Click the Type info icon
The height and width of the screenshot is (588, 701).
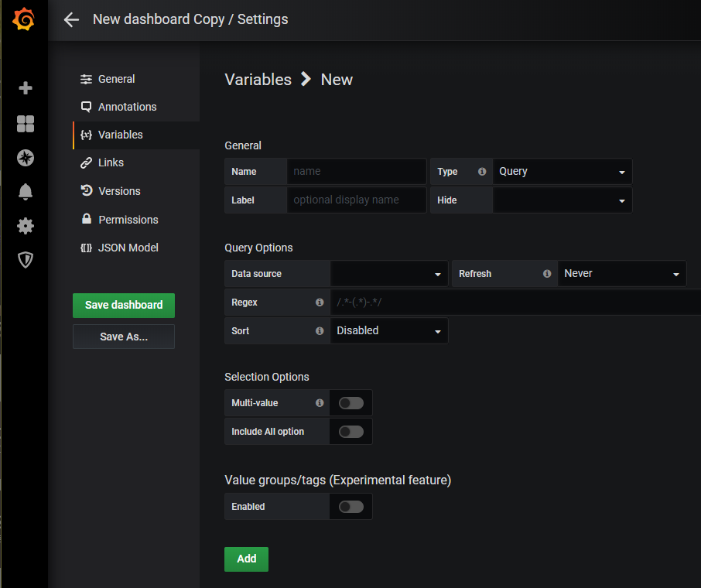click(x=482, y=171)
